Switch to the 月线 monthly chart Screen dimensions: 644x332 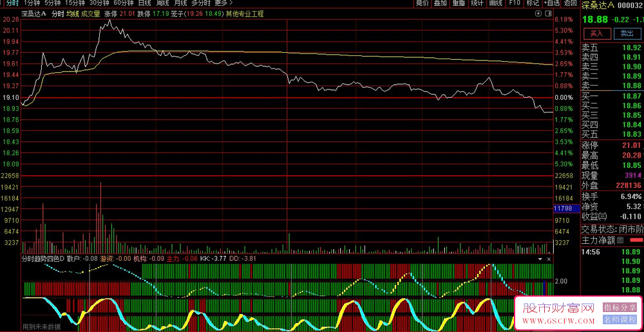[x=181, y=3]
